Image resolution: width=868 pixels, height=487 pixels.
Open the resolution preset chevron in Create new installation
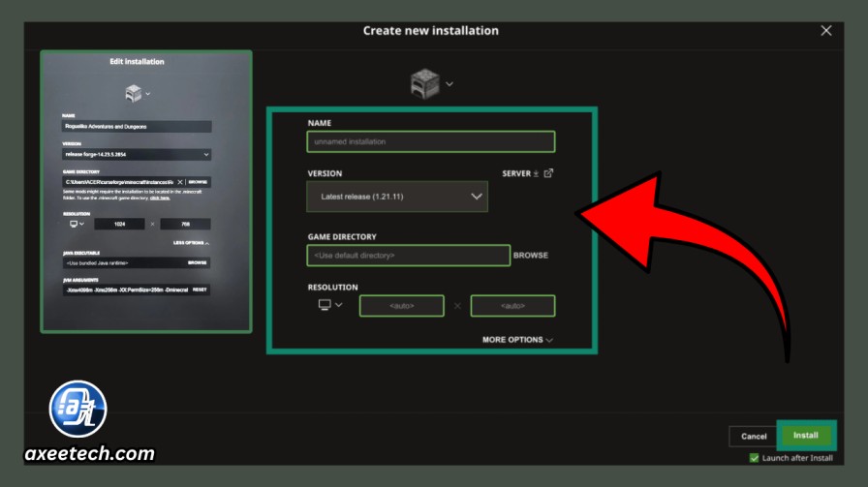click(x=339, y=305)
